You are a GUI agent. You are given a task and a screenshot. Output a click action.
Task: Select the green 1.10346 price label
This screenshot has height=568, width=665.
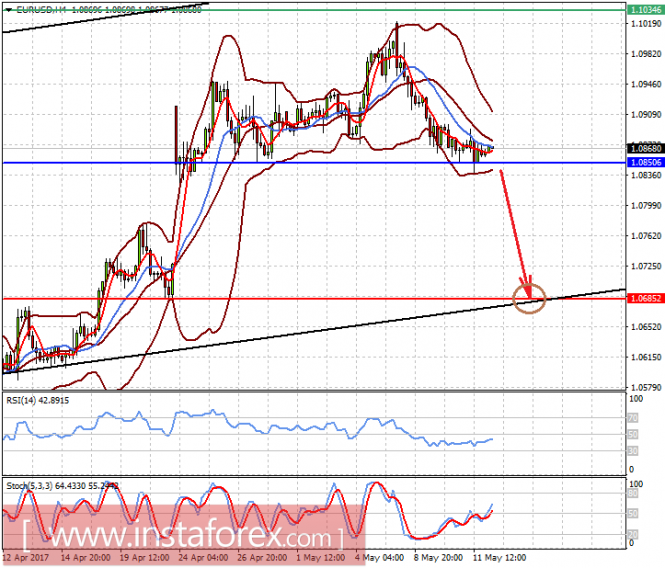click(645, 10)
